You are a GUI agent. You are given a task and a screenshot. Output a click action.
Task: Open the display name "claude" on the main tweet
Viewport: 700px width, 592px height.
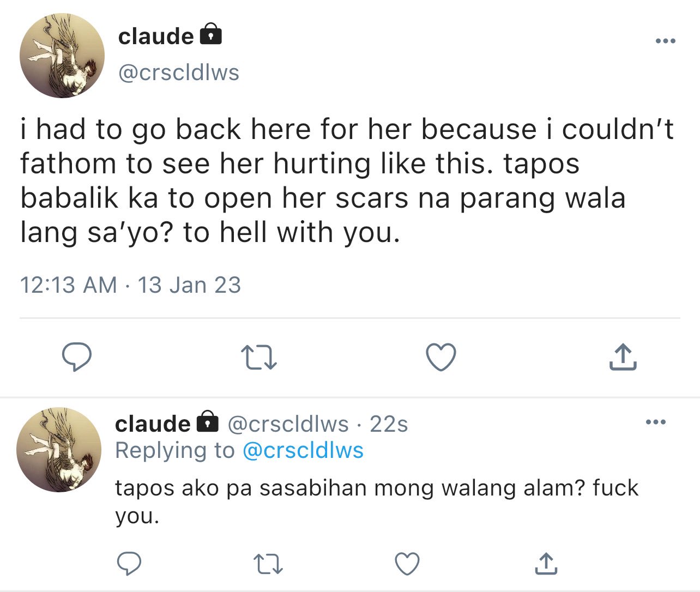click(x=156, y=37)
